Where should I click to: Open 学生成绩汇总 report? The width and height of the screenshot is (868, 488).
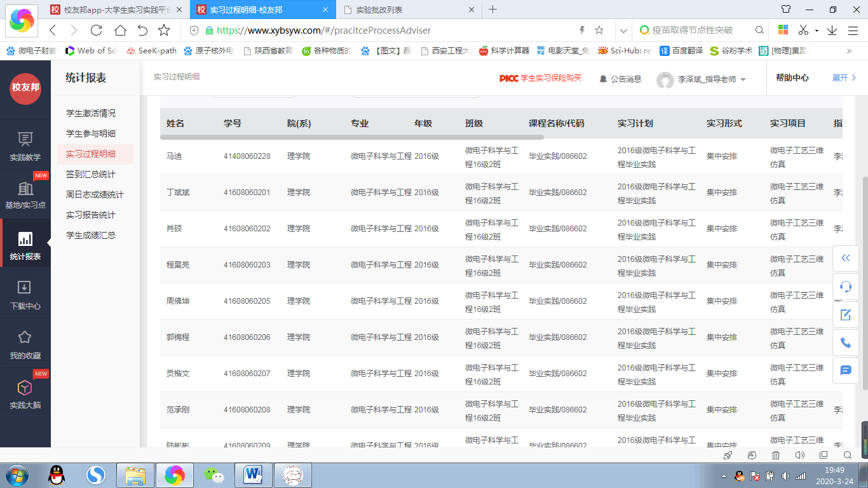[x=91, y=235]
